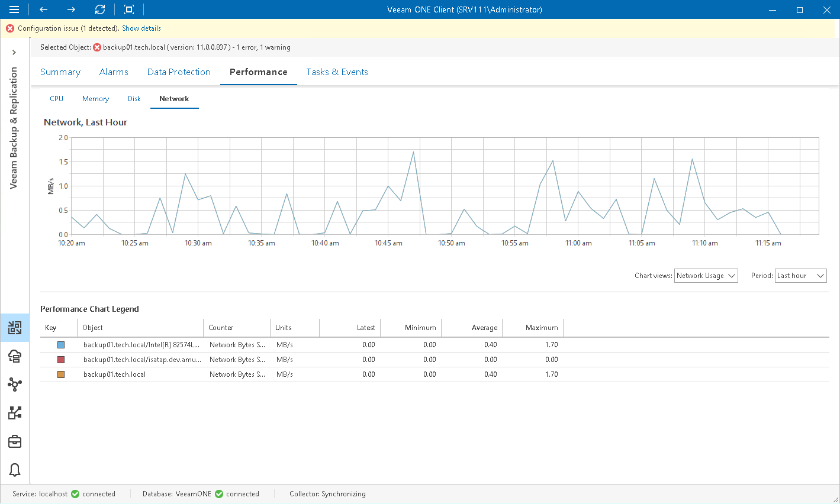Open the Period Last hour dropdown
Screen dimensions: 840x504
point(800,276)
